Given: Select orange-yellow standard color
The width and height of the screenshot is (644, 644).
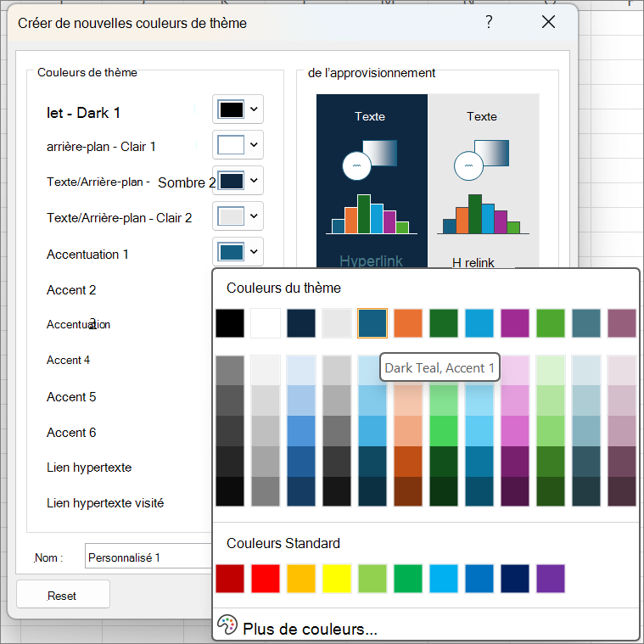Looking at the screenshot, I should click(x=301, y=579).
